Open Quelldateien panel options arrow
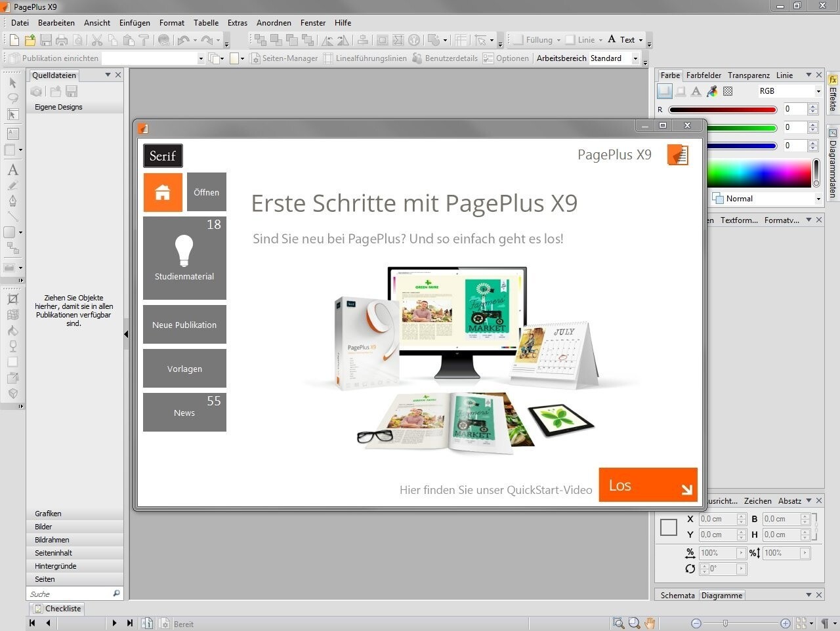 (x=108, y=75)
